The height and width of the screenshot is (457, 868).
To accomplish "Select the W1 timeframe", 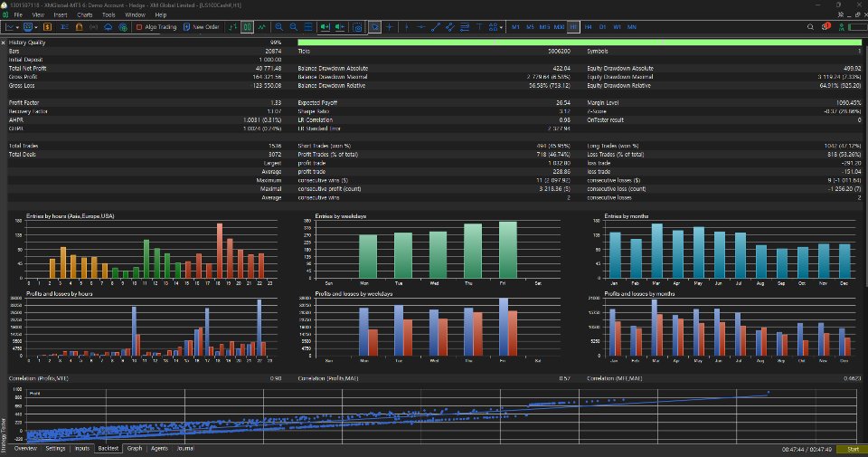I will tap(617, 26).
